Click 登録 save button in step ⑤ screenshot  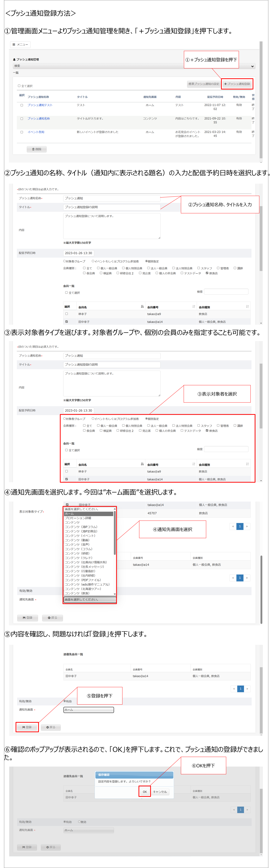(27, 727)
